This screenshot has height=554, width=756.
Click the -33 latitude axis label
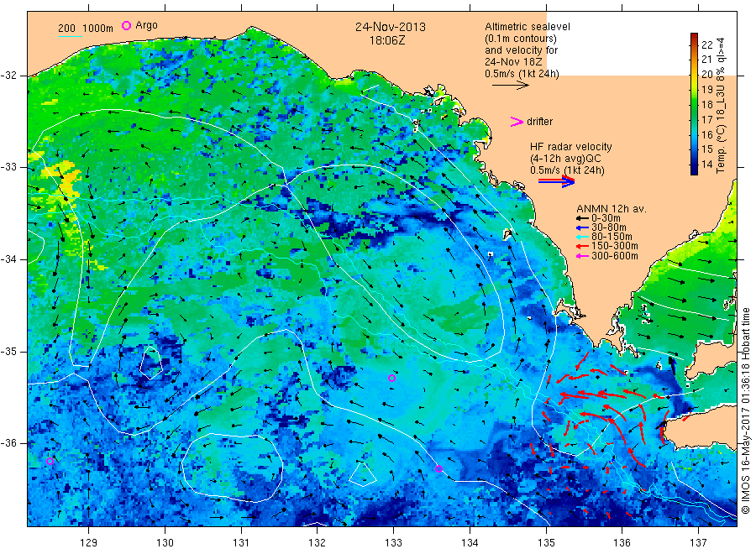tap(9, 167)
